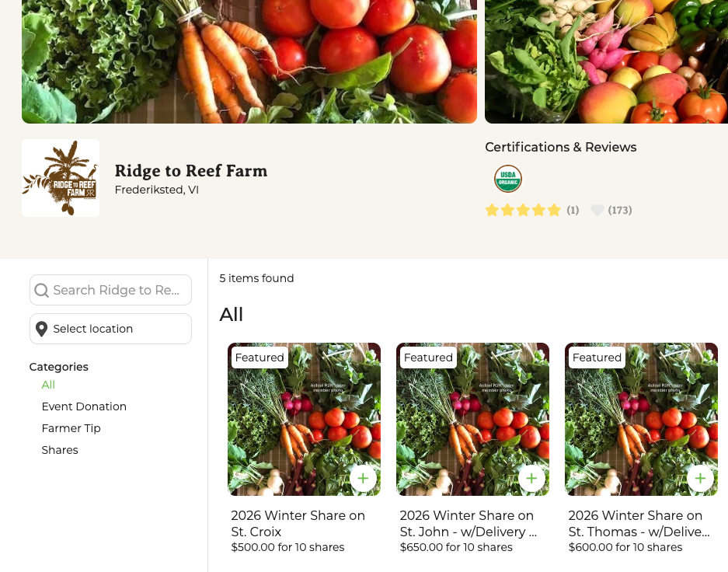The height and width of the screenshot is (572, 728).
Task: Open the Farmer Tip category
Action: 71,428
